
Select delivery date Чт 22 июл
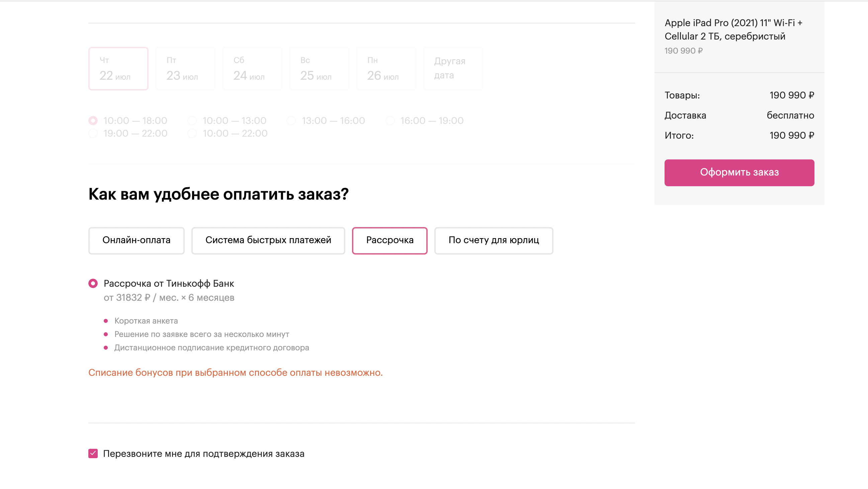tap(118, 68)
